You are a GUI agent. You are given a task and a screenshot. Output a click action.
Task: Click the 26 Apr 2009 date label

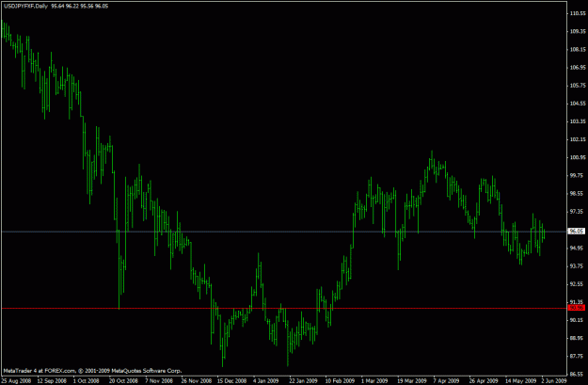point(484,381)
